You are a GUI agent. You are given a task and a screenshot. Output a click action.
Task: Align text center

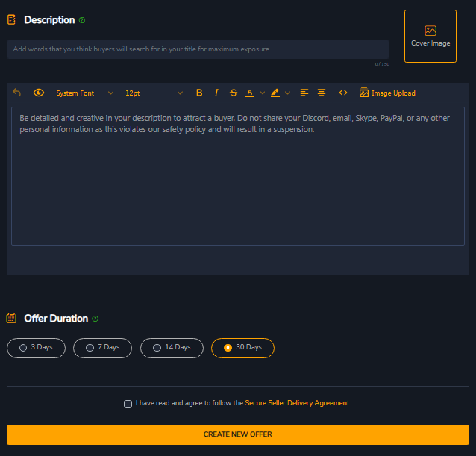322,93
